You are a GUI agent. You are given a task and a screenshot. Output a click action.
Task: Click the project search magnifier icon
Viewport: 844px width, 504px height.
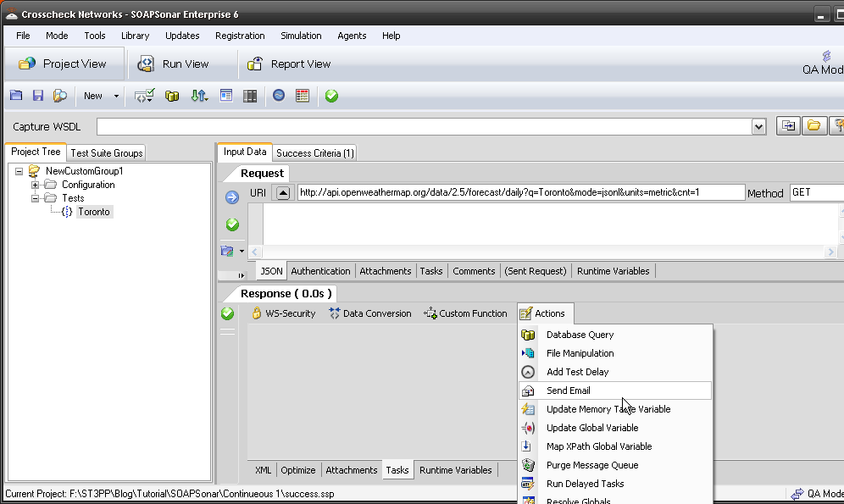point(60,96)
